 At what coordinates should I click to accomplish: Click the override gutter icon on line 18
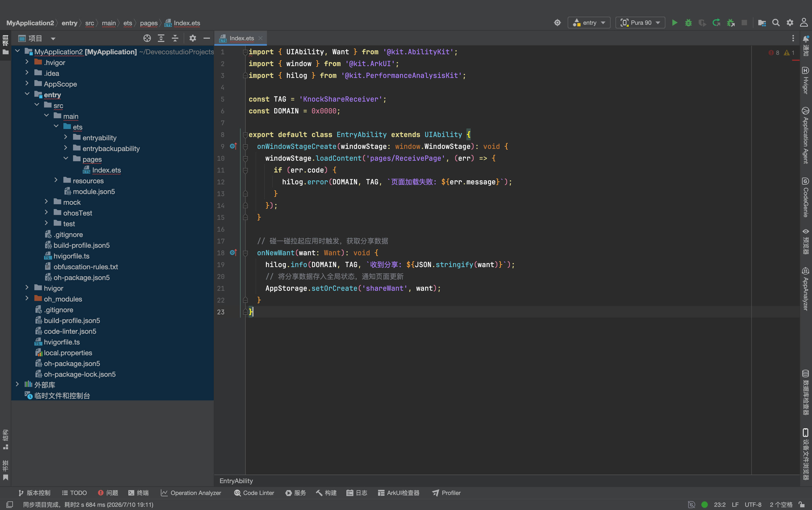pos(233,252)
